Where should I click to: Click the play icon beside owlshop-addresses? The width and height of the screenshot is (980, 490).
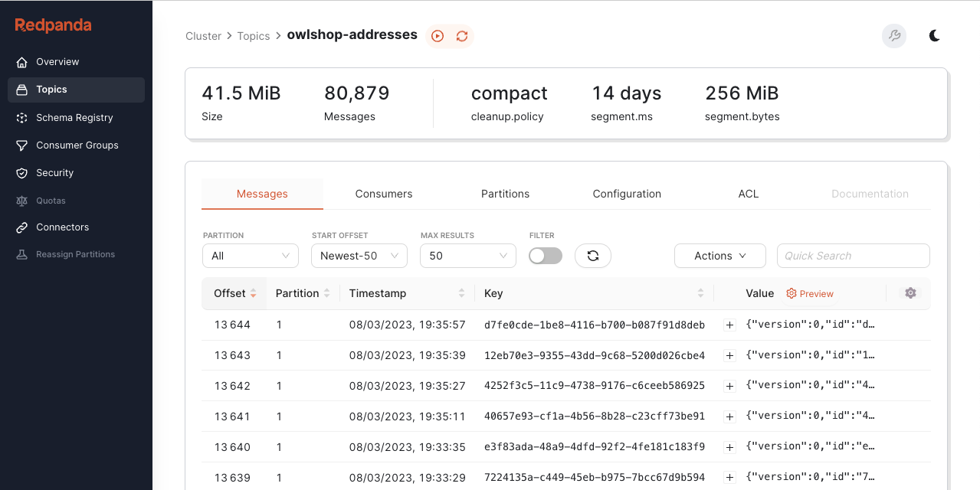[437, 35]
